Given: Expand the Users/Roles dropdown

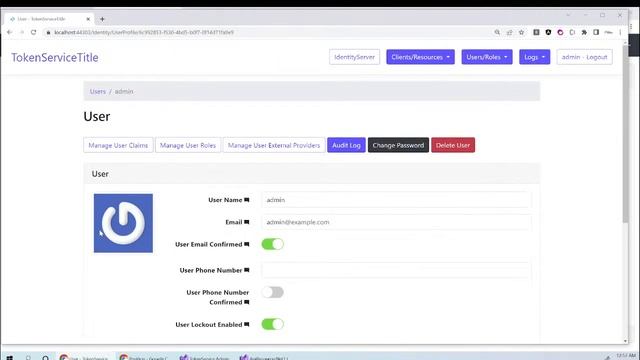Looking at the screenshot, I should pyautogui.click(x=487, y=57).
